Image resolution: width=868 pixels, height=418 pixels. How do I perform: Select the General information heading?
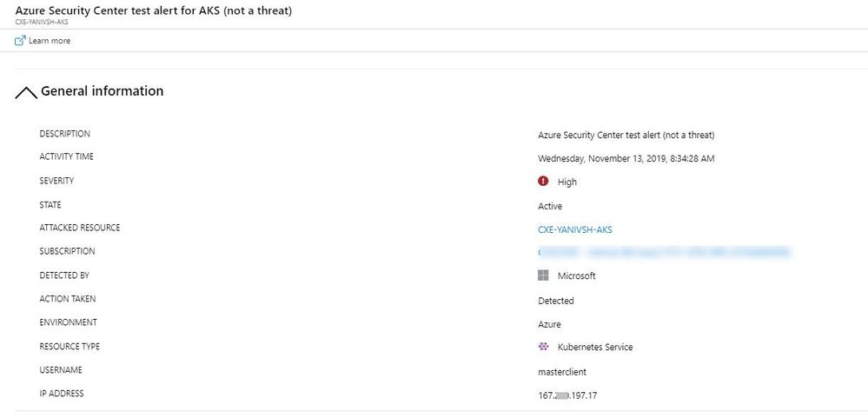tap(103, 90)
